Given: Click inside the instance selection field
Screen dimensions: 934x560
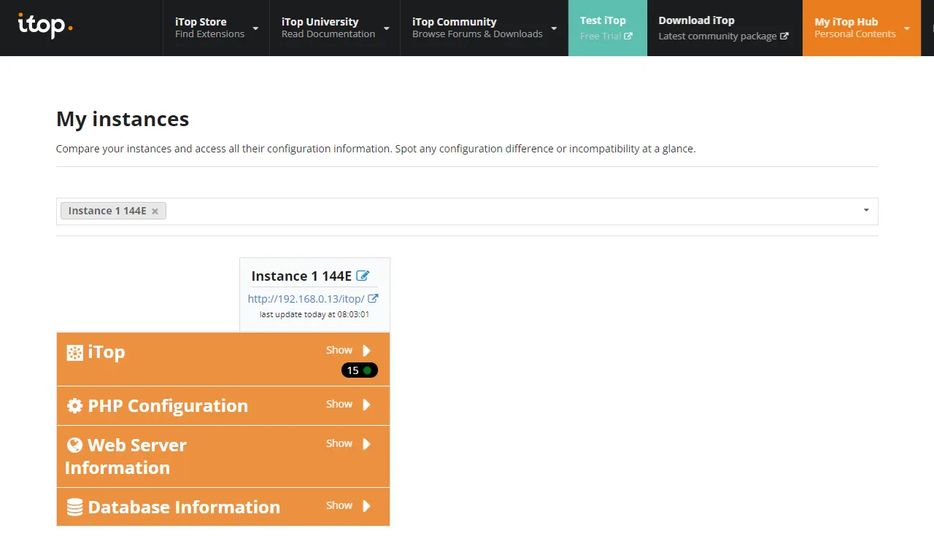Looking at the screenshot, I should [467, 211].
